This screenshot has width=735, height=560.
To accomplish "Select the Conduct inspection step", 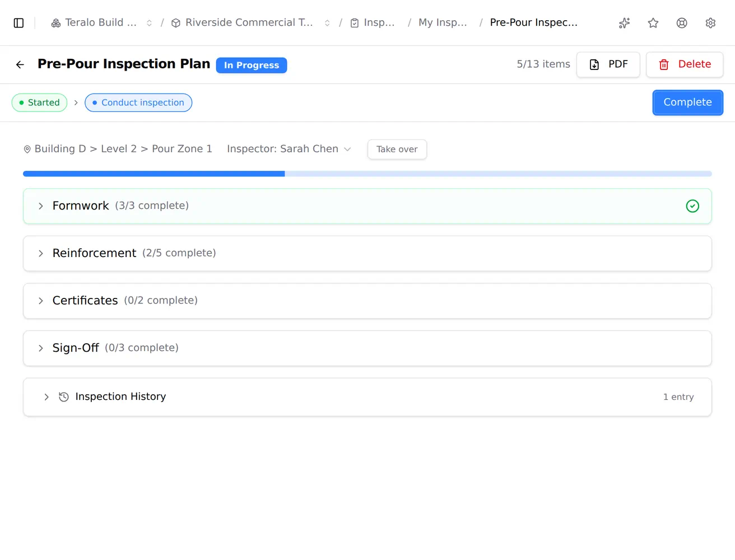I will click(138, 102).
